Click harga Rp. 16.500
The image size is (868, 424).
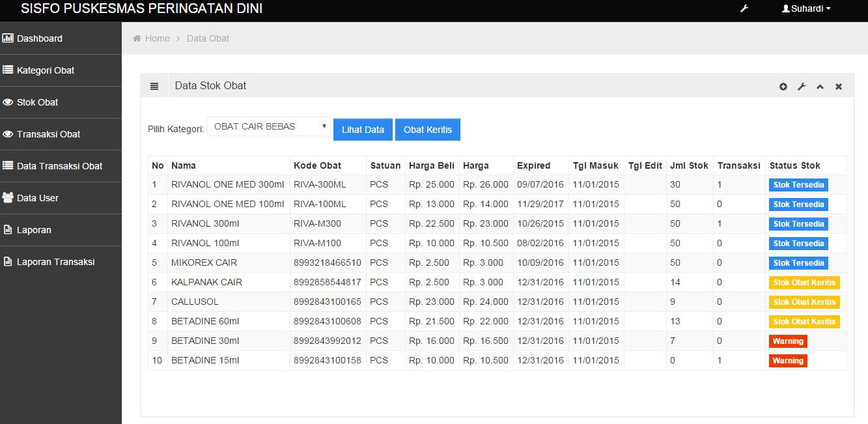[486, 341]
